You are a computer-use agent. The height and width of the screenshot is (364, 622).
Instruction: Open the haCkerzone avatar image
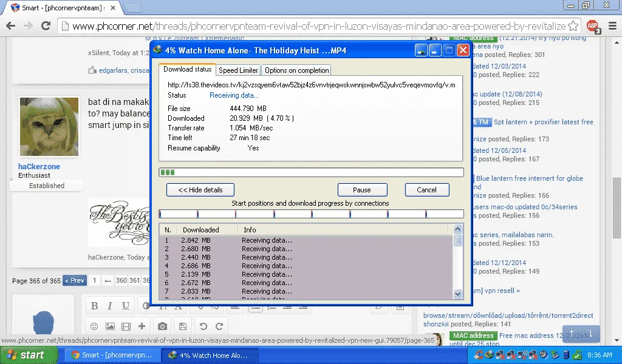49,127
